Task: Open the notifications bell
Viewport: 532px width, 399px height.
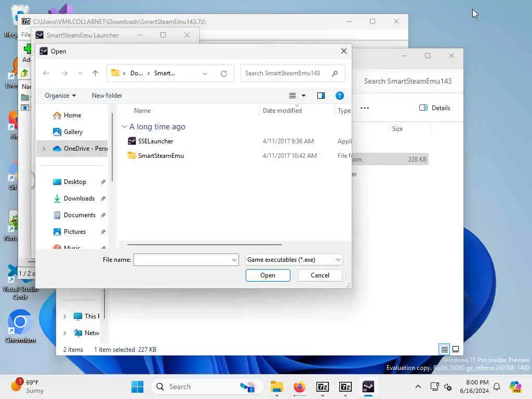Action: 497,387
